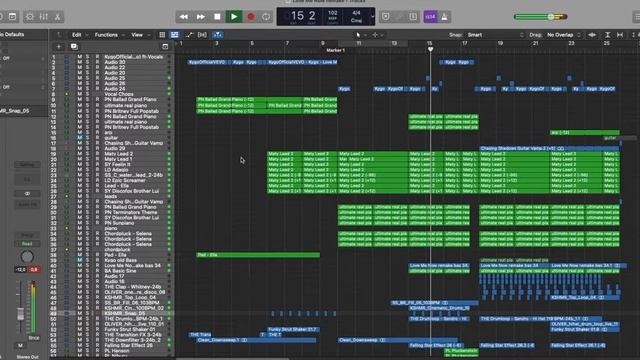Toggle the Flex show/hide button
The width and height of the screenshot is (640, 360).
[202, 35]
